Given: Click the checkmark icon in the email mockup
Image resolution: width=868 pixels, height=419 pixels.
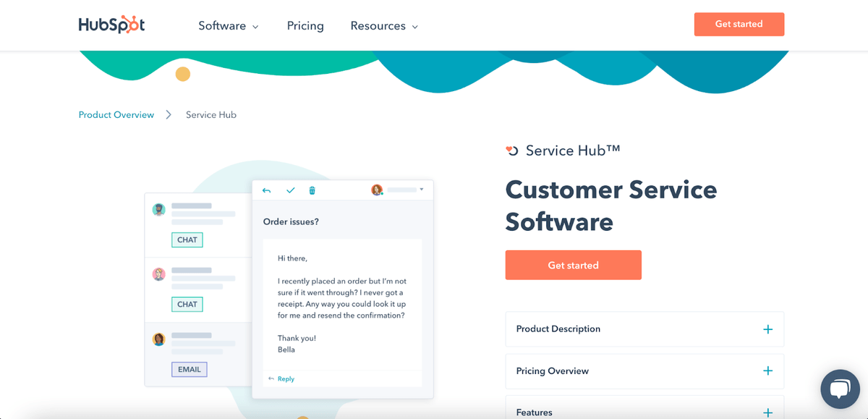Looking at the screenshot, I should (290, 190).
